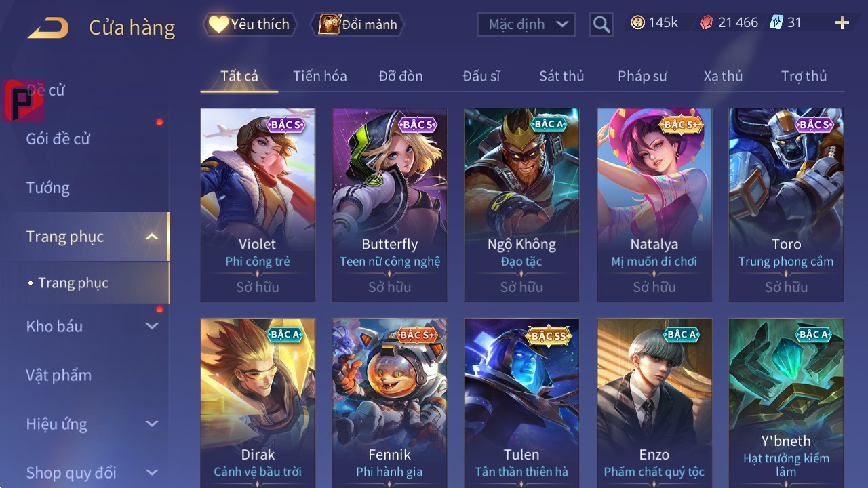Open the red P overlay icon
This screenshot has height=488, width=868.
coord(23,100)
